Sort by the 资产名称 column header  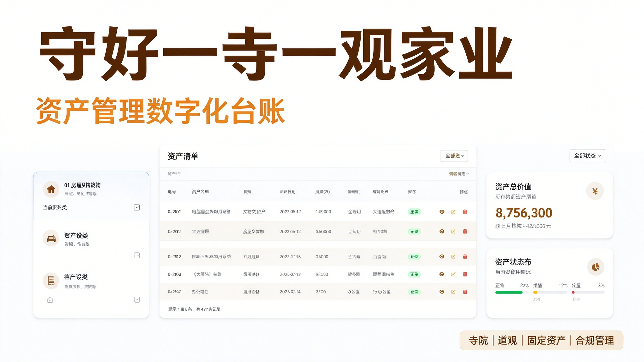pos(200,192)
